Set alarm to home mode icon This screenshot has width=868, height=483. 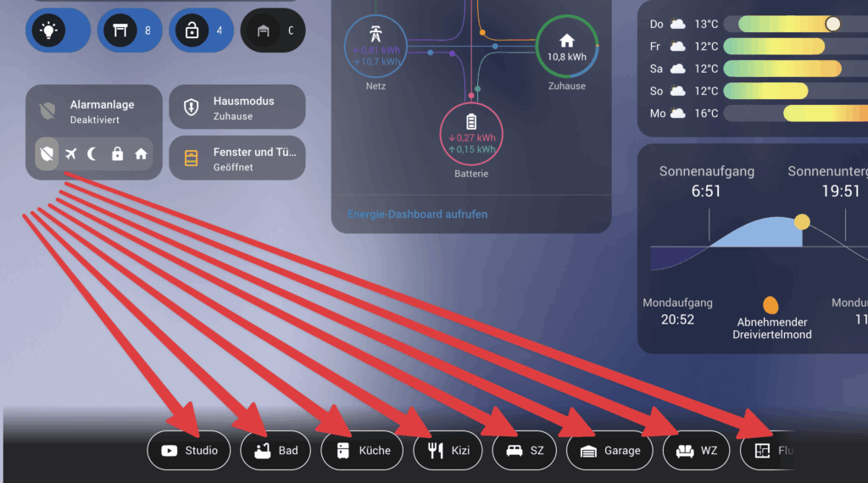click(x=141, y=153)
